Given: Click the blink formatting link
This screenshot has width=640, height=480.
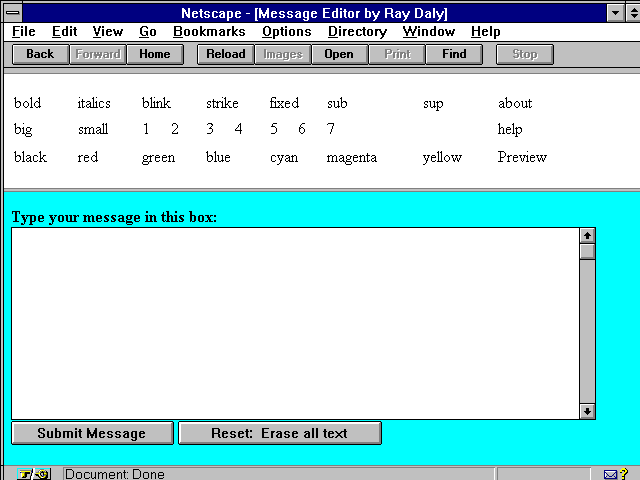Looking at the screenshot, I should click(x=156, y=103).
